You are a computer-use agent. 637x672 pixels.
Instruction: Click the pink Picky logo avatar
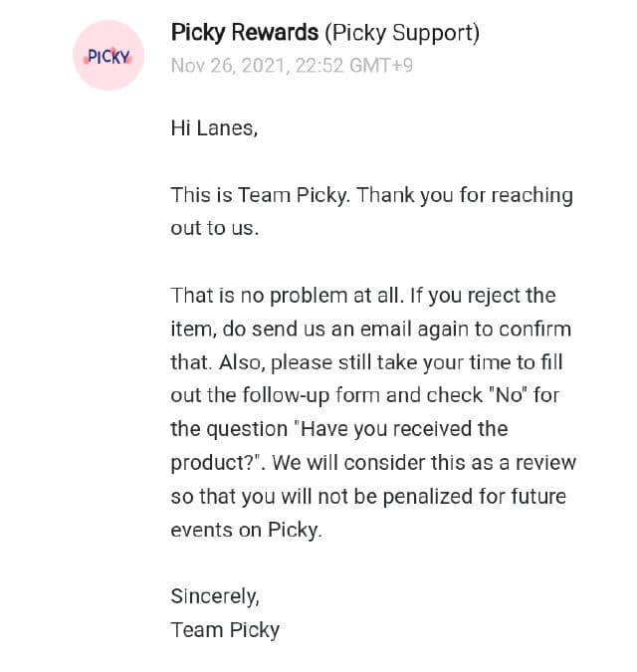coord(108,56)
